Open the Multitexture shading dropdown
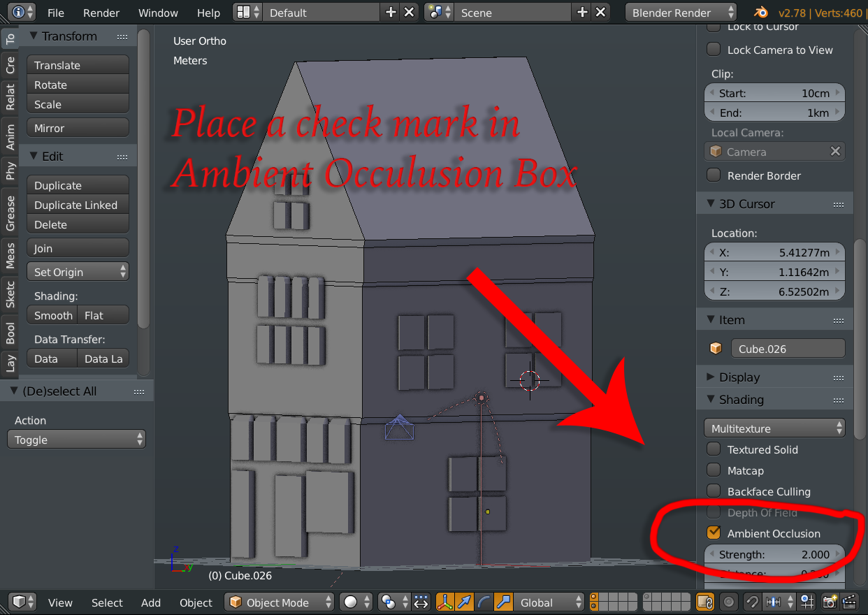Image resolution: width=868 pixels, height=615 pixels. pyautogui.click(x=774, y=428)
